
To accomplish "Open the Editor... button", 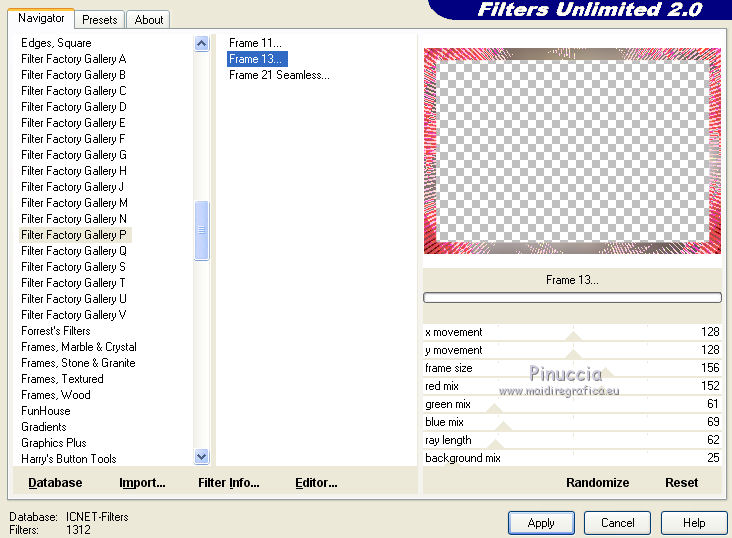I will [316, 482].
